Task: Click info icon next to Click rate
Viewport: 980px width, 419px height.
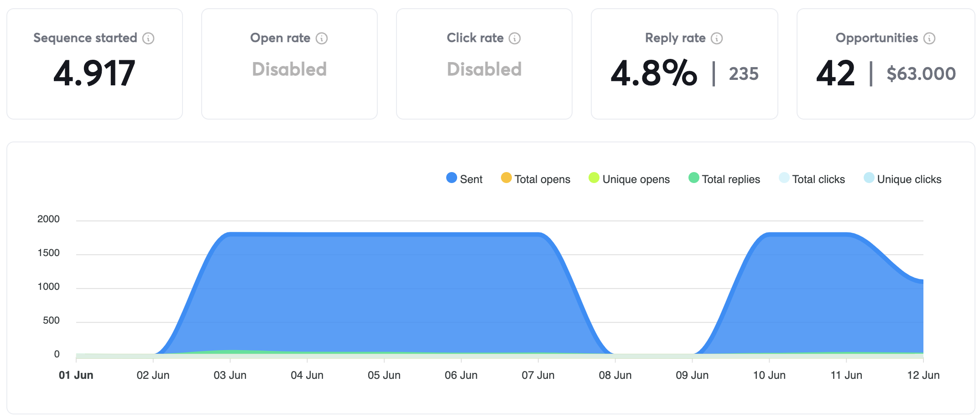Action: (515, 38)
